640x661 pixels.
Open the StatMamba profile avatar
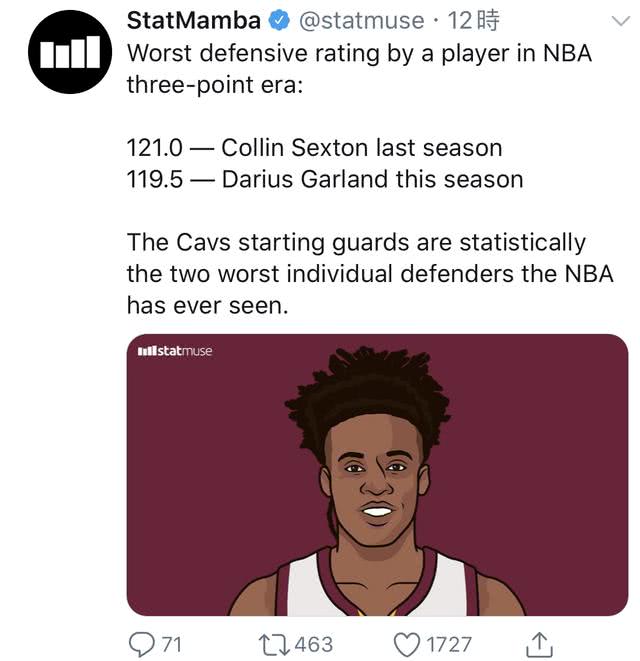(70, 52)
